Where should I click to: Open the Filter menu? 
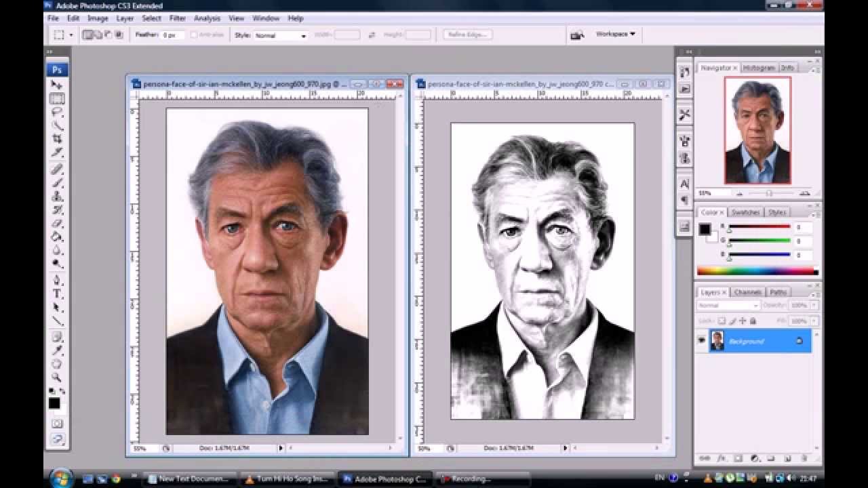pos(178,18)
